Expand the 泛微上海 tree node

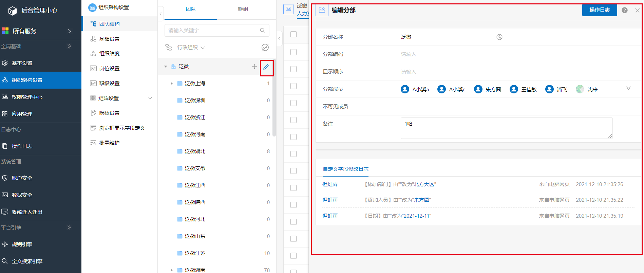pyautogui.click(x=172, y=84)
